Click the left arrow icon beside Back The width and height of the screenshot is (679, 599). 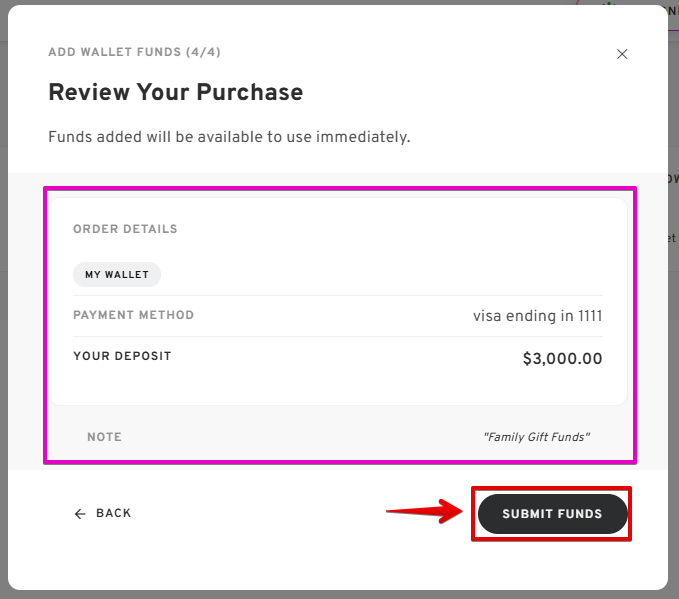click(x=80, y=514)
